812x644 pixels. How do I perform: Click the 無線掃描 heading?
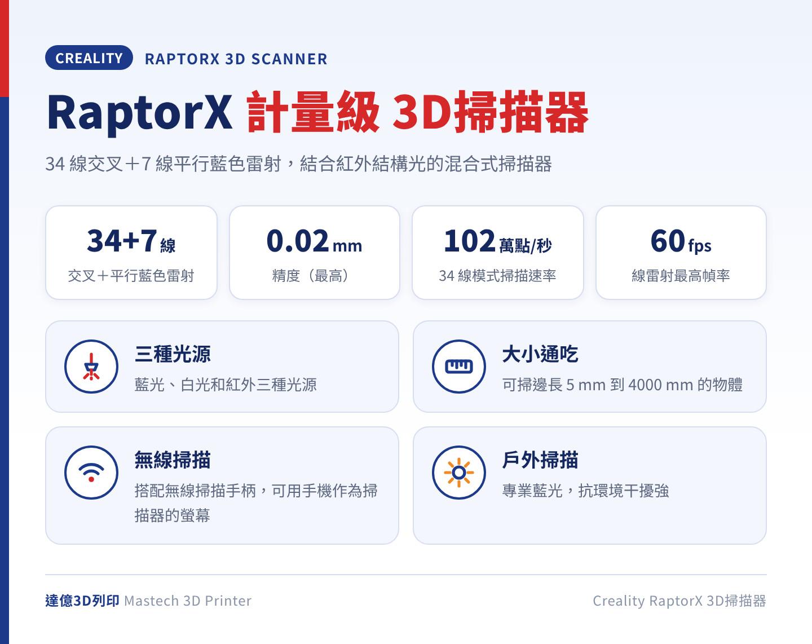tap(173, 460)
